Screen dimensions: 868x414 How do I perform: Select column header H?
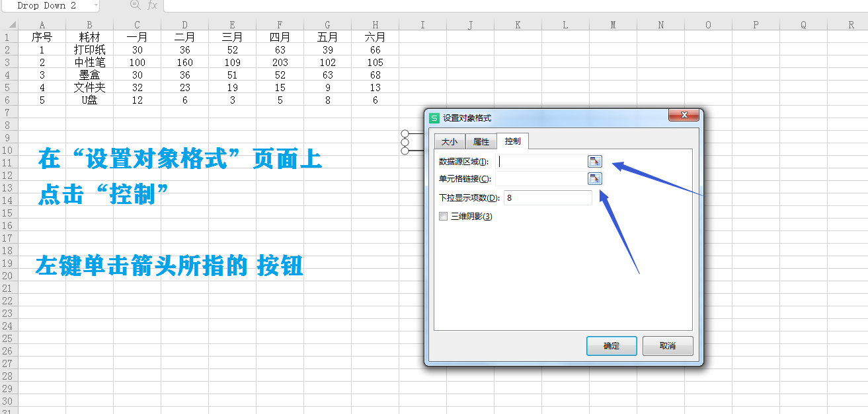(375, 25)
